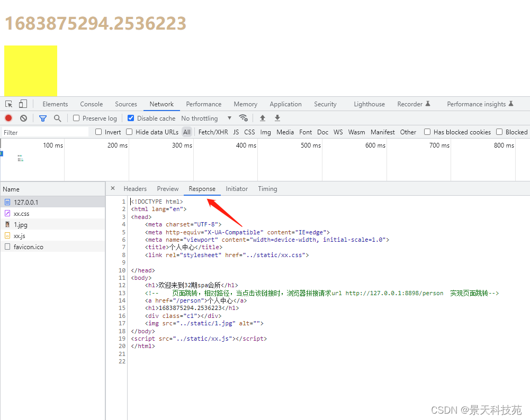Image resolution: width=530 pixels, height=420 pixels.
Task: Stop recording network log with red button
Action: coord(8,118)
